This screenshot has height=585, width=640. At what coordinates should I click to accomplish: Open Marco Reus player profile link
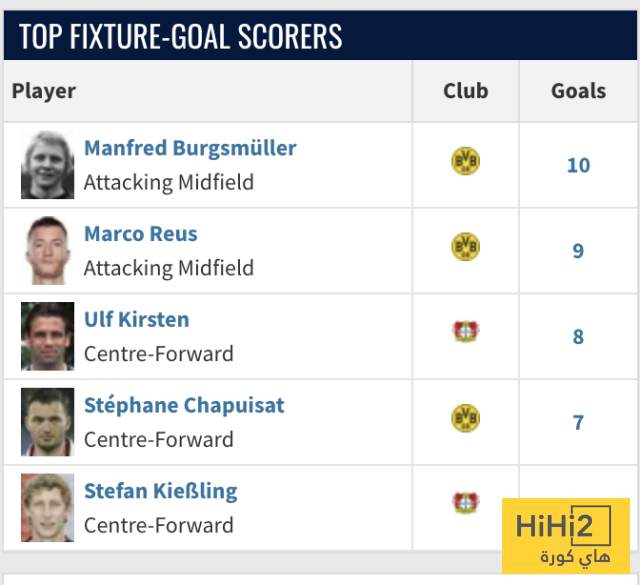(141, 234)
